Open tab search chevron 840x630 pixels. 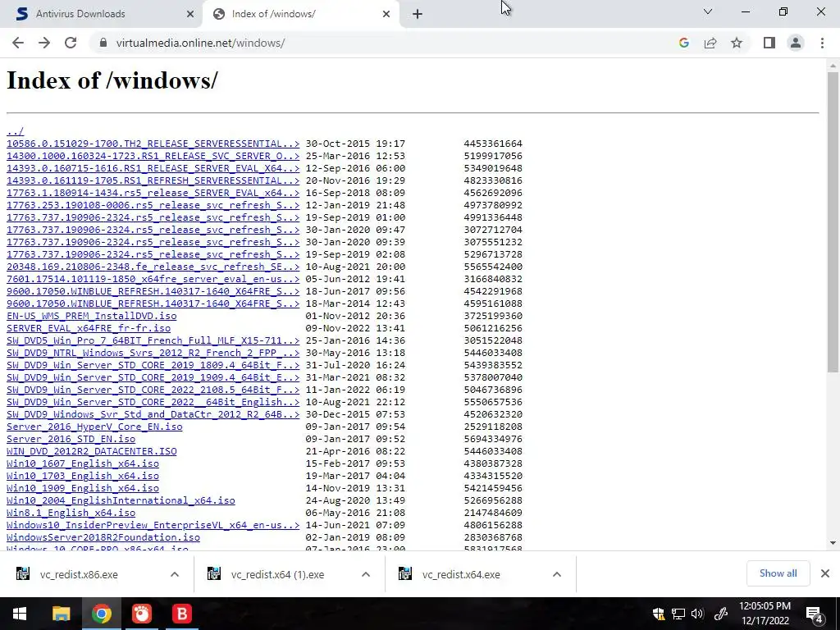[708, 11]
